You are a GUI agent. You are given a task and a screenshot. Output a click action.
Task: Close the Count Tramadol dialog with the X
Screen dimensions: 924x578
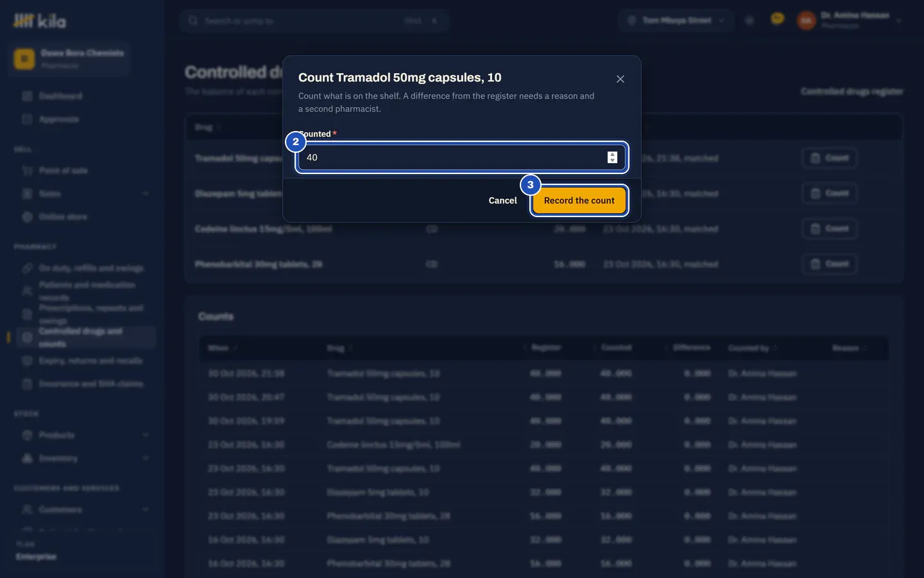tap(620, 79)
